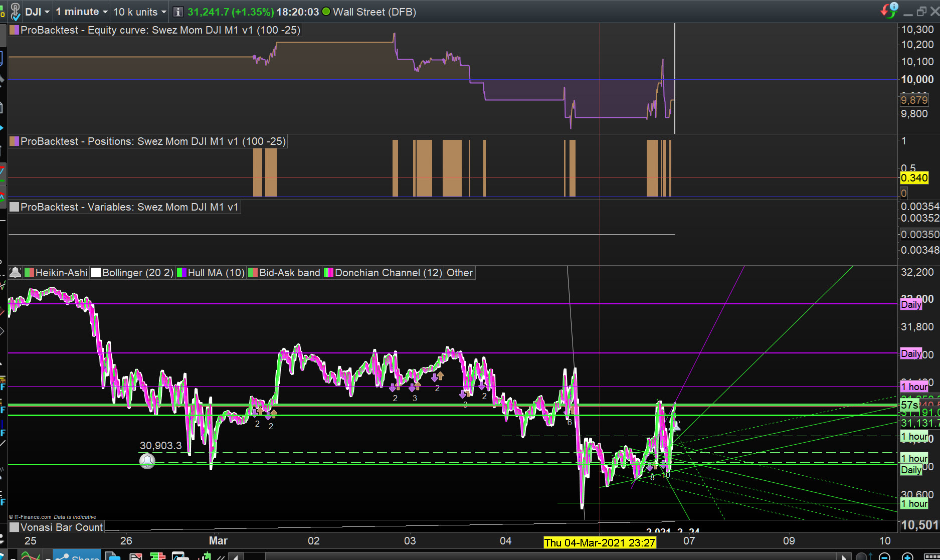Click the scroll-left arrow on chart scrollbar
This screenshot has height=560, width=940.
236,556
